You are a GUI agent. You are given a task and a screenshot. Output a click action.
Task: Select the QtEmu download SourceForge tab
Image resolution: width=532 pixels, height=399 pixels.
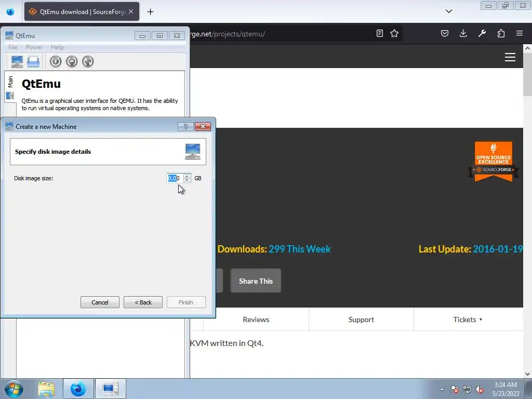[x=82, y=11]
